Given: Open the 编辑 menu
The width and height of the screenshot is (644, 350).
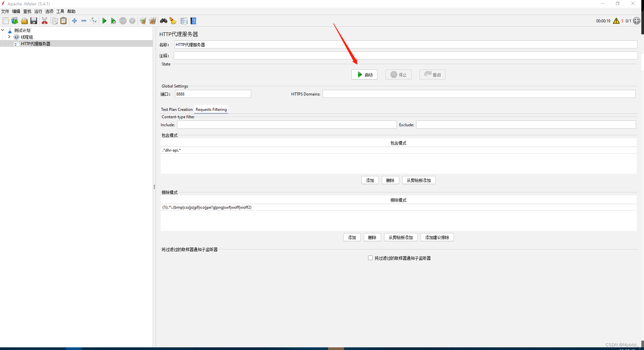Looking at the screenshot, I should click(x=16, y=11).
